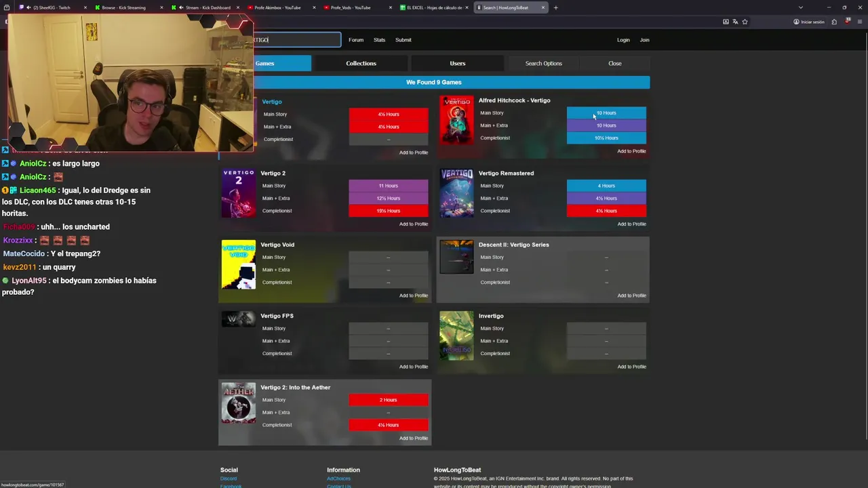Open the Vertigo game title link
Image resolution: width=868 pixels, height=488 pixels.
point(272,102)
